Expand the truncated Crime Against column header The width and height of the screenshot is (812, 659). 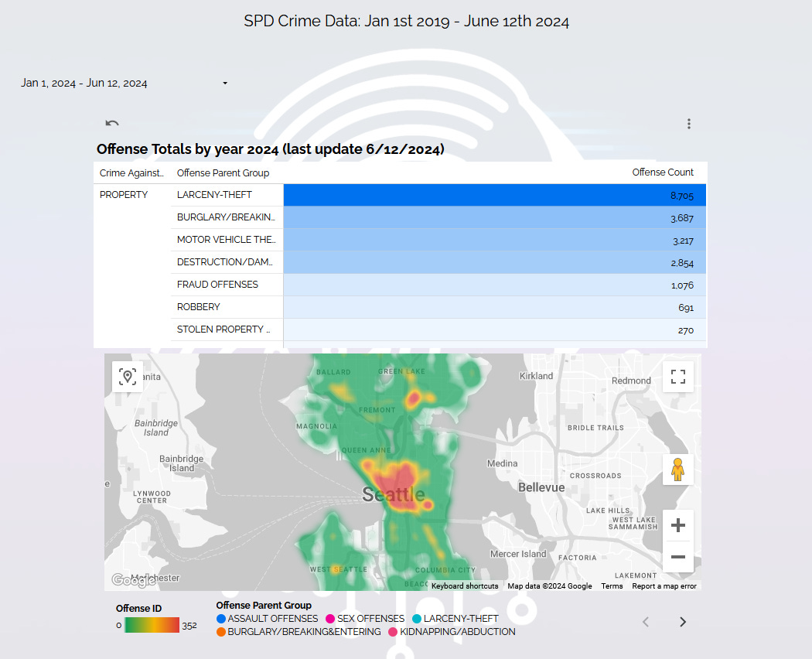131,172
